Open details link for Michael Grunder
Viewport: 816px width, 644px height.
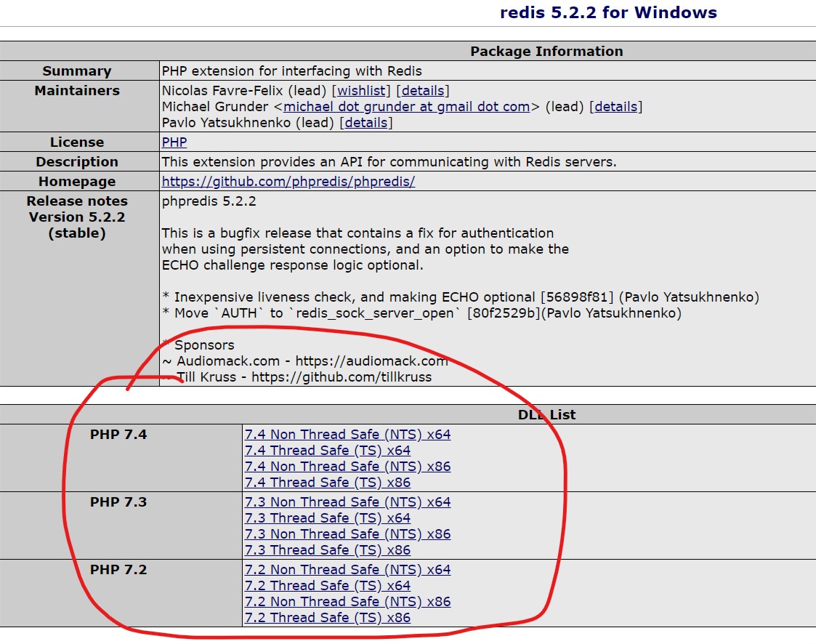[615, 107]
